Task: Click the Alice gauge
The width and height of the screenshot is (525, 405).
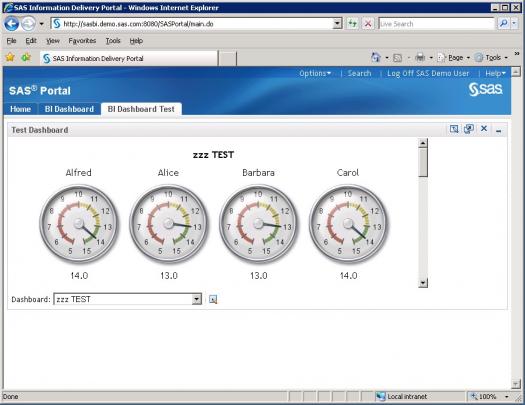Action: point(169,224)
